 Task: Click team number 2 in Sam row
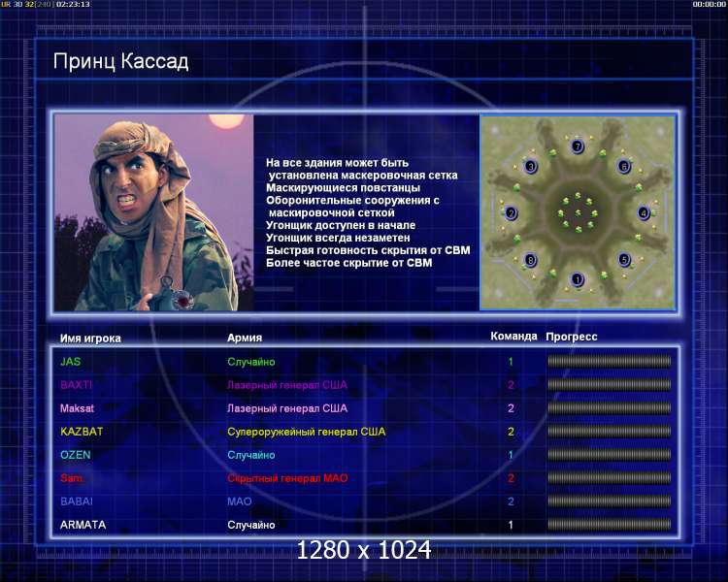[x=511, y=478]
